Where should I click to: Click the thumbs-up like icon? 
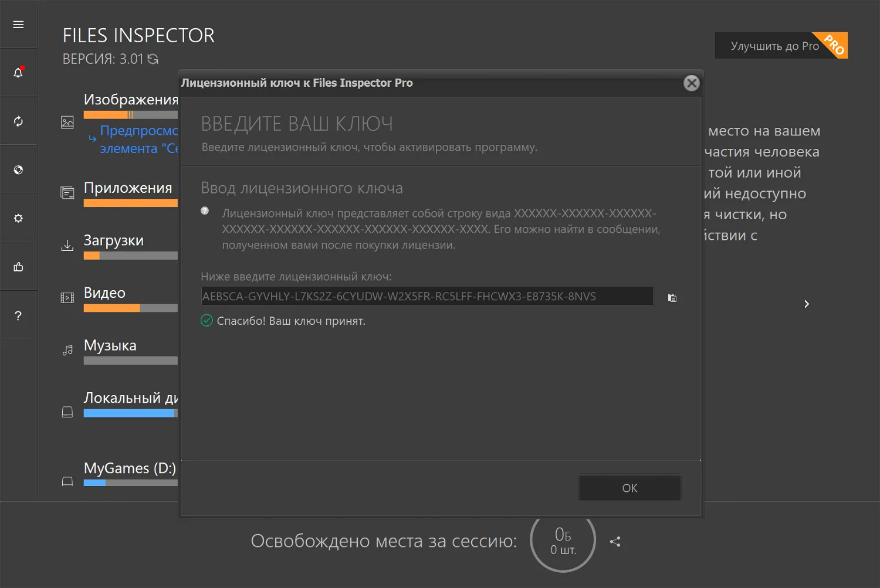18,267
